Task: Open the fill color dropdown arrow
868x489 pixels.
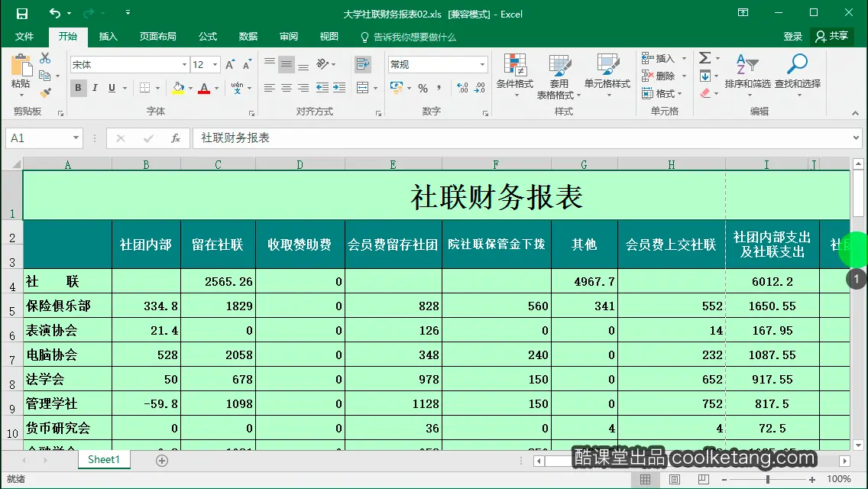Action: [x=190, y=88]
